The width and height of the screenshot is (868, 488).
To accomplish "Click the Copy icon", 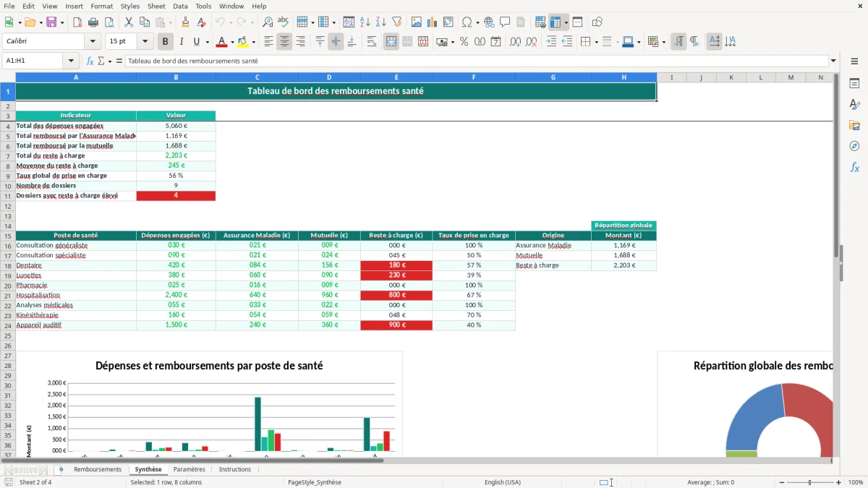I will point(144,22).
